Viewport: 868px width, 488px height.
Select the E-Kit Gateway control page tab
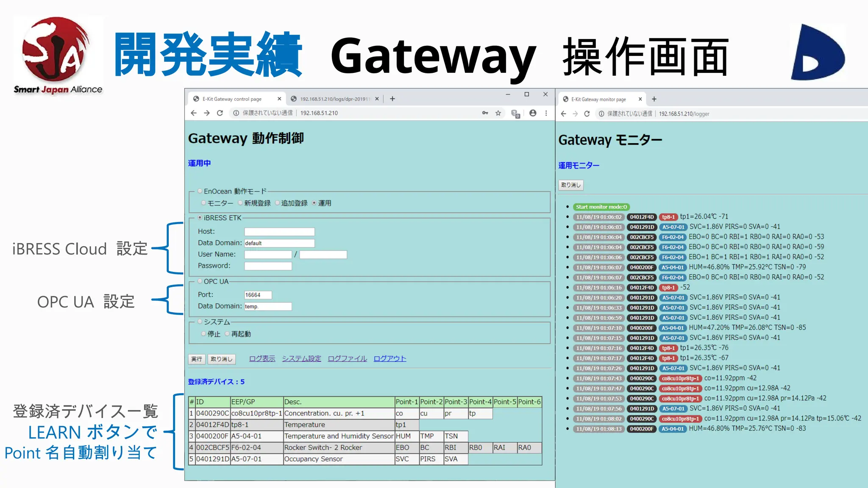coord(232,99)
